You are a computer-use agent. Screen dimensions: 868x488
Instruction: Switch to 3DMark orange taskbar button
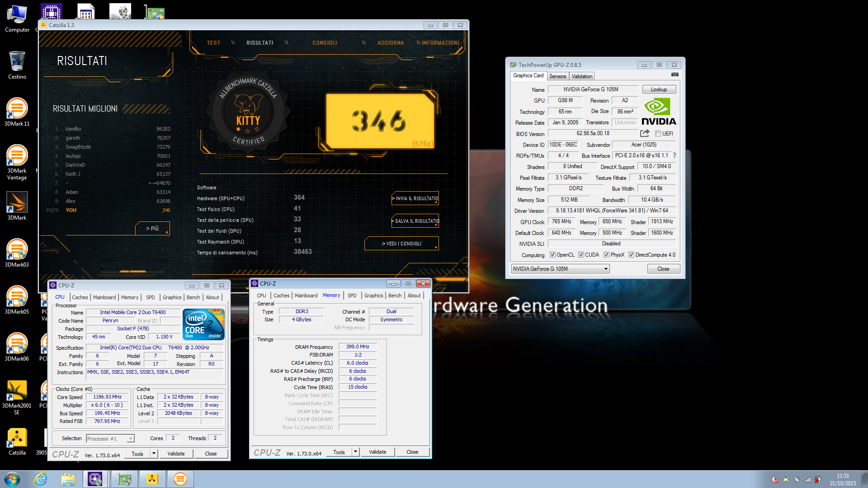(180, 479)
